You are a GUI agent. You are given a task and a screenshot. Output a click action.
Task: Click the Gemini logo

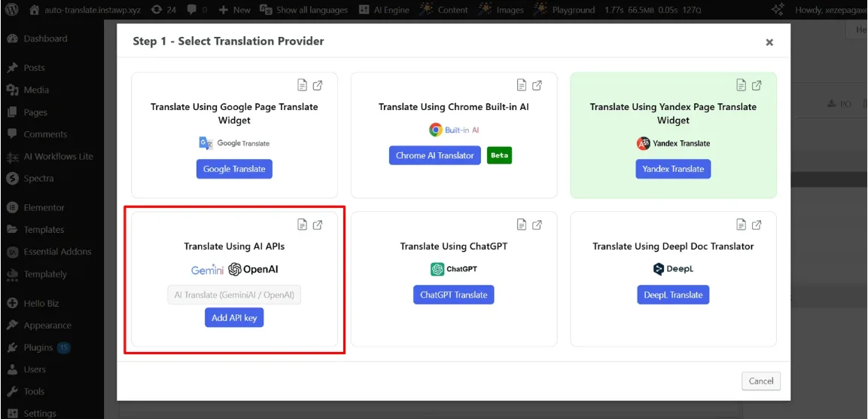(x=207, y=270)
